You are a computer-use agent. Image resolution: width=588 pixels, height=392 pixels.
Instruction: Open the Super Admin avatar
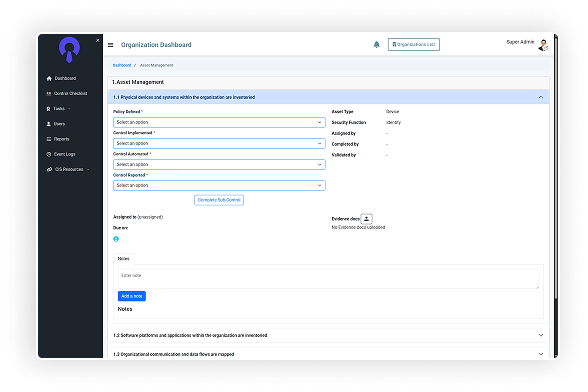point(543,45)
